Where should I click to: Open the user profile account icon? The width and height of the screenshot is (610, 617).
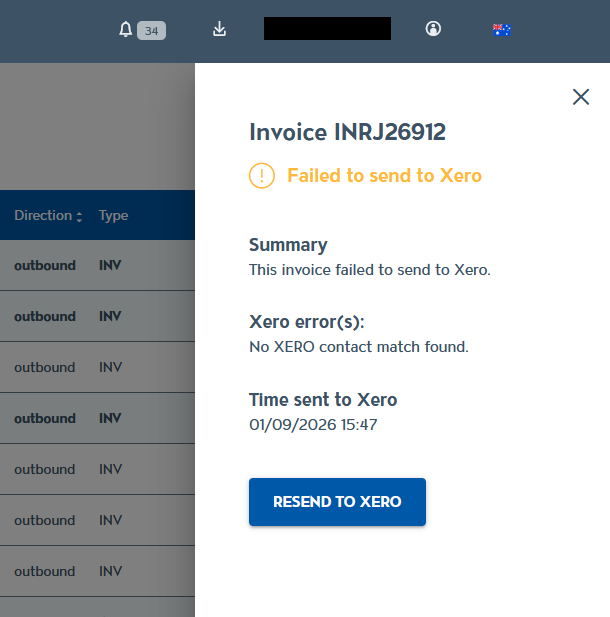433,29
